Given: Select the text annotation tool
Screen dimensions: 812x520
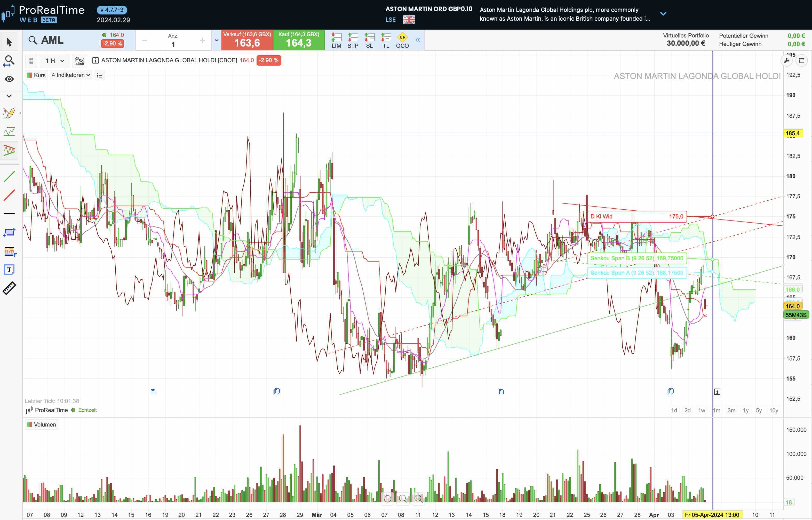Looking at the screenshot, I should pos(9,270).
